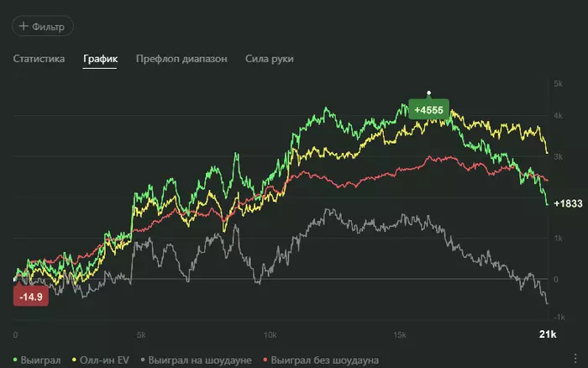Click the +1833 final result label
Viewport: 588px width, 368px height.
tap(568, 204)
